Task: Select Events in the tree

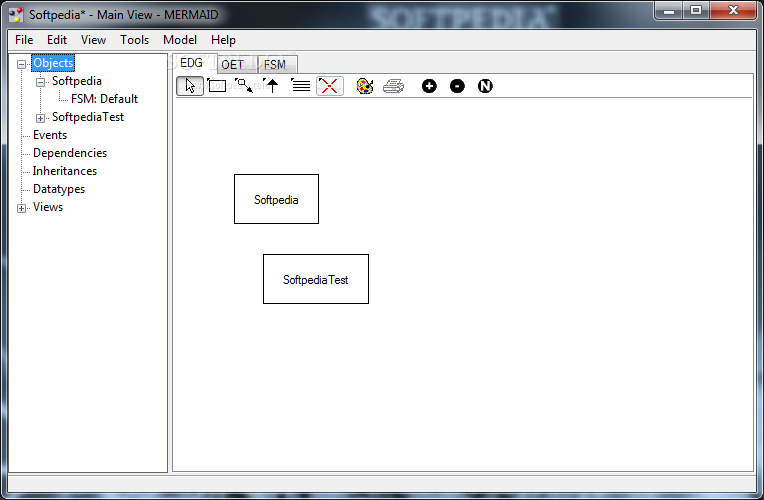Action: [50, 135]
